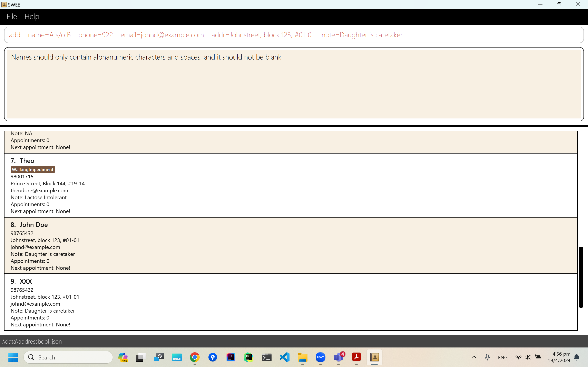Click the WalkingImpediment tag on Theo

tap(32, 169)
